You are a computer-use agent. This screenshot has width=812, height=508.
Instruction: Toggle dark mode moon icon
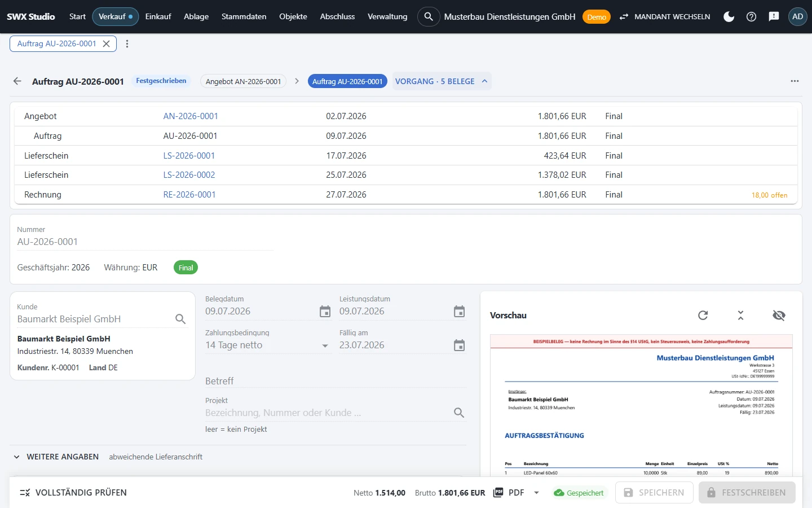(729, 17)
